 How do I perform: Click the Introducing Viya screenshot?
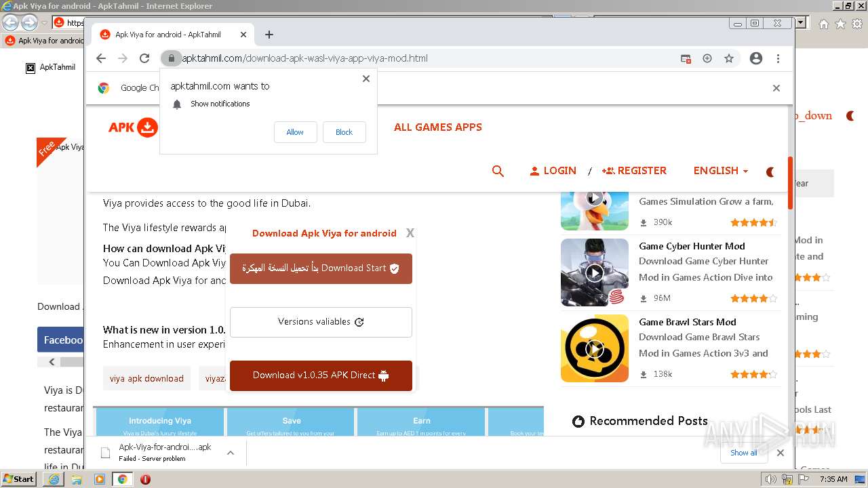click(x=160, y=421)
